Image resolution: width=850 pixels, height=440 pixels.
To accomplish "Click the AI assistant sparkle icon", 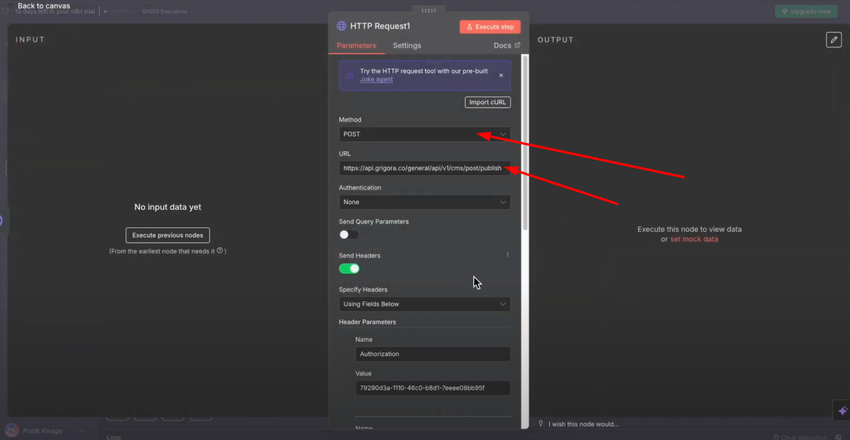I will pos(842,411).
